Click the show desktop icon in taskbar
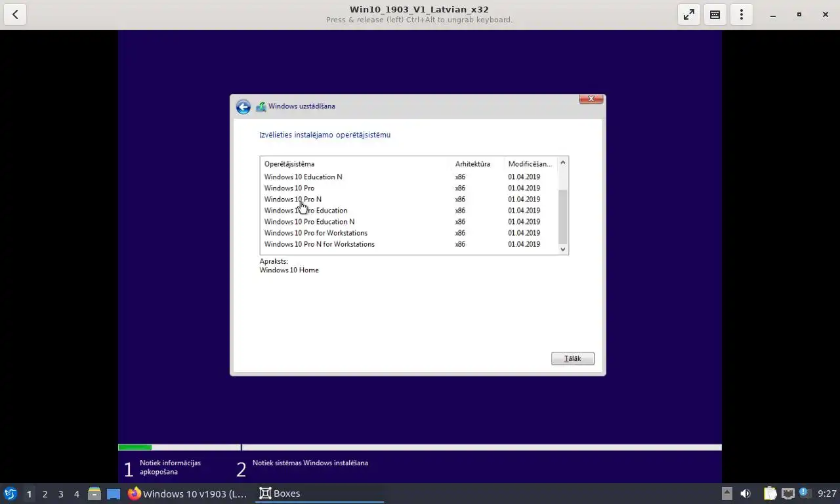 (114, 493)
